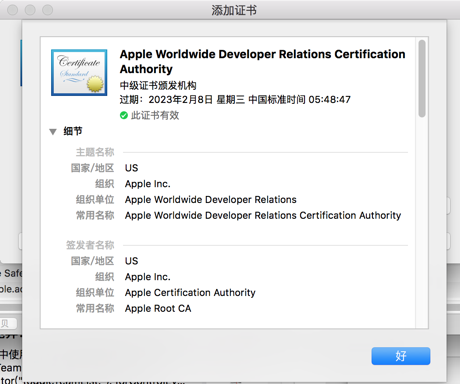Click the 此证书有效 status text

pos(155,115)
